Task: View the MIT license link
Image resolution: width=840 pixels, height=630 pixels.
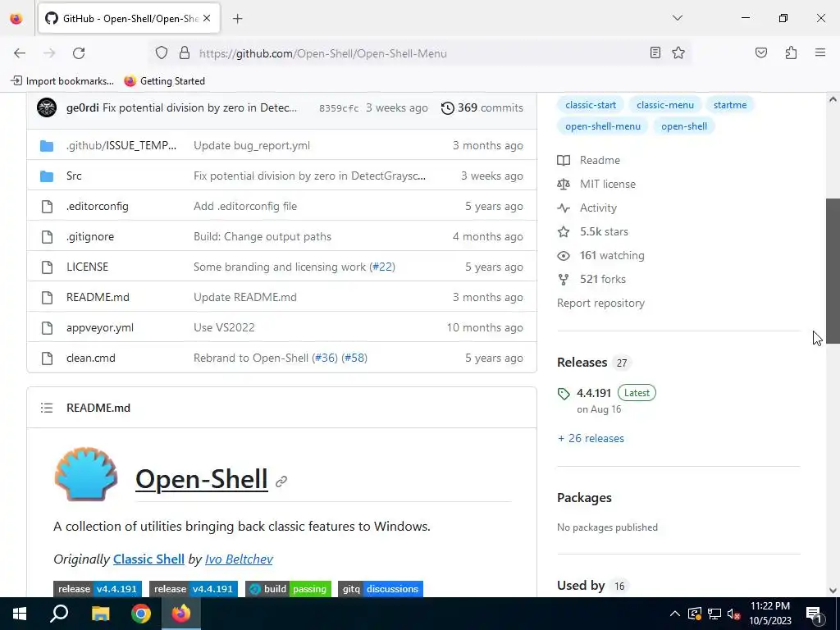Action: click(596, 184)
